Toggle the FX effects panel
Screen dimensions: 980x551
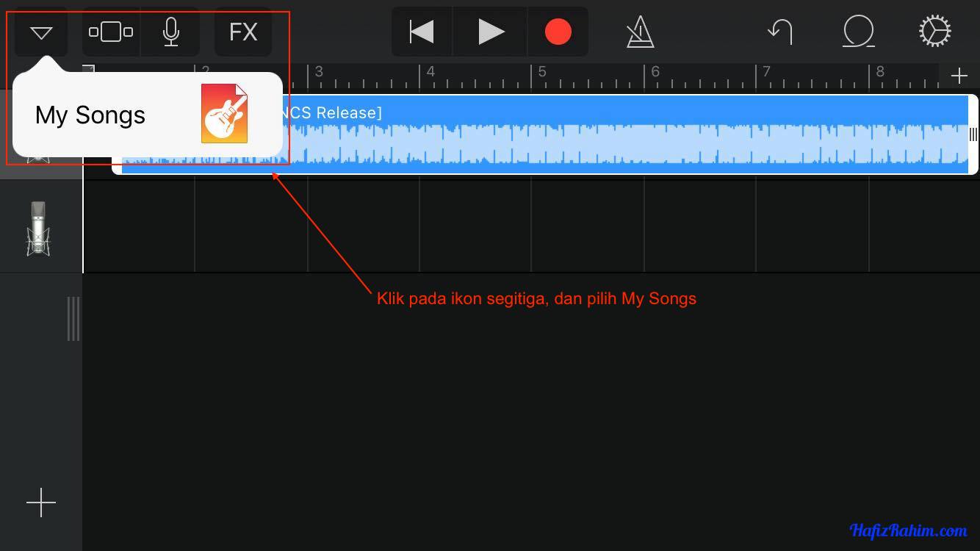coord(243,32)
